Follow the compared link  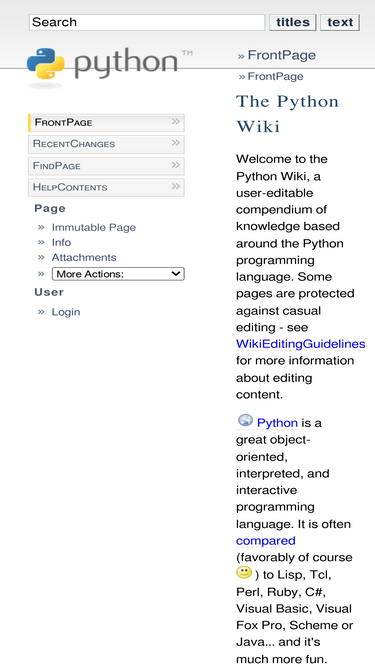click(x=266, y=541)
